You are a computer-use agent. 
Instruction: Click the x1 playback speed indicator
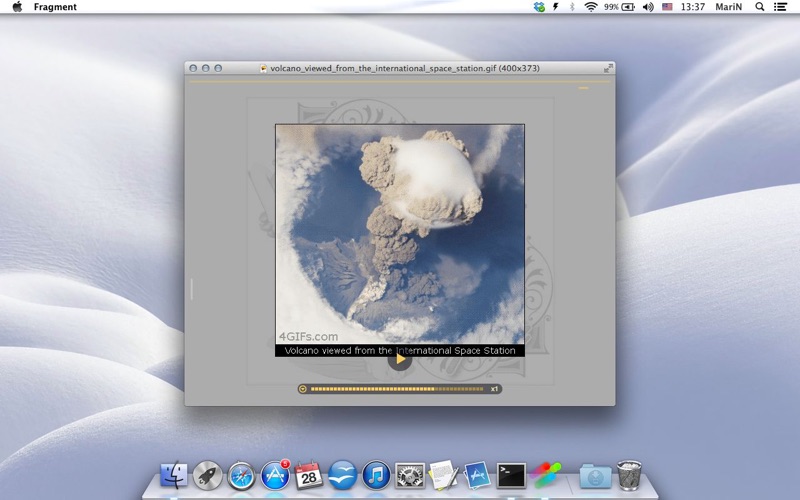[x=494, y=389]
